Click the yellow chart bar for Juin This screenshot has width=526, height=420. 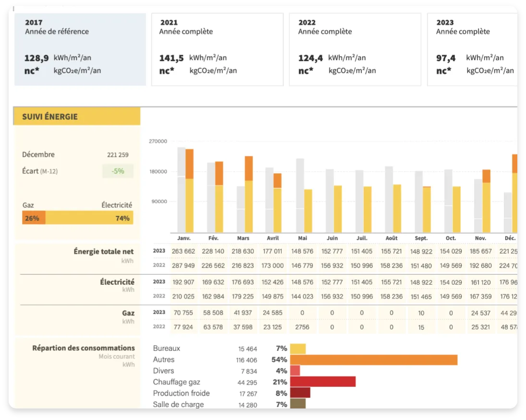click(x=337, y=209)
